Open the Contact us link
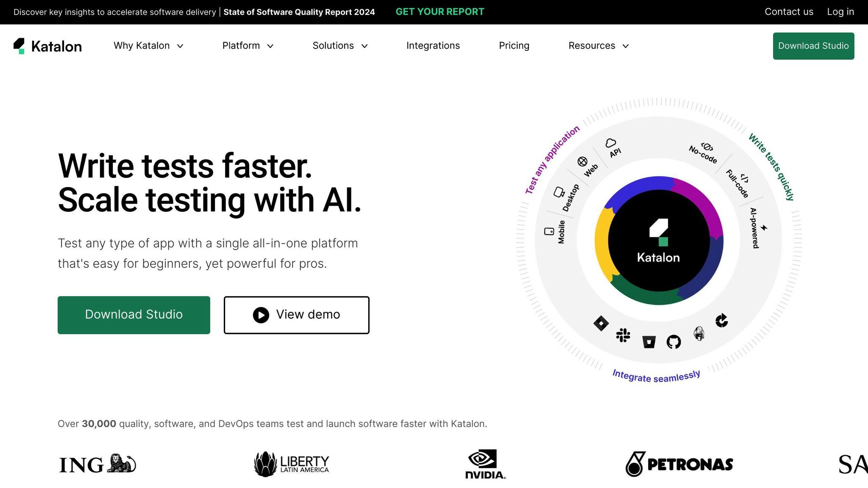The height and width of the screenshot is (488, 868). click(789, 12)
